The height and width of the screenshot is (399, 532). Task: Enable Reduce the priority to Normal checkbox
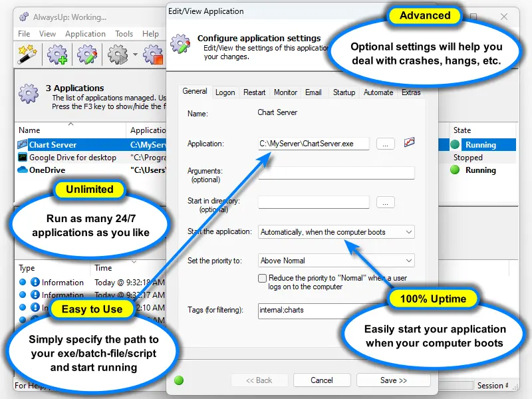263,278
